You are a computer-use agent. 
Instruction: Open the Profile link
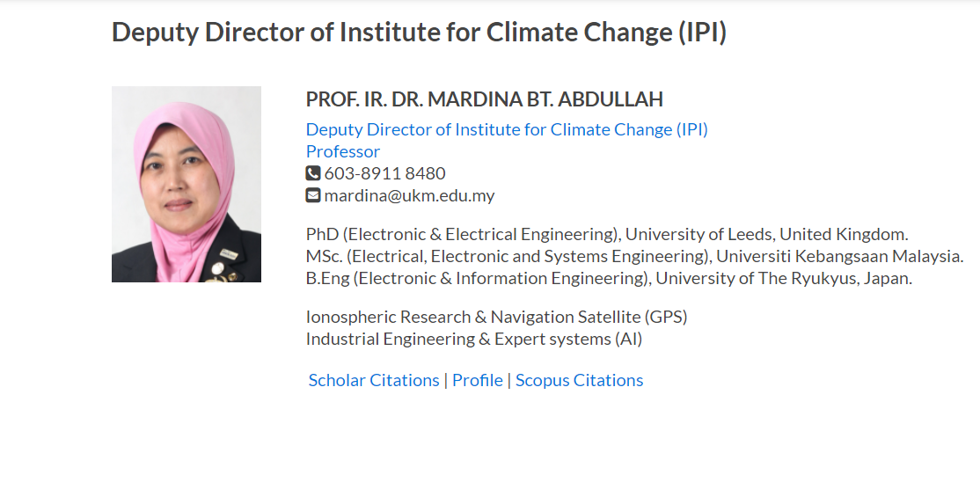(x=478, y=380)
